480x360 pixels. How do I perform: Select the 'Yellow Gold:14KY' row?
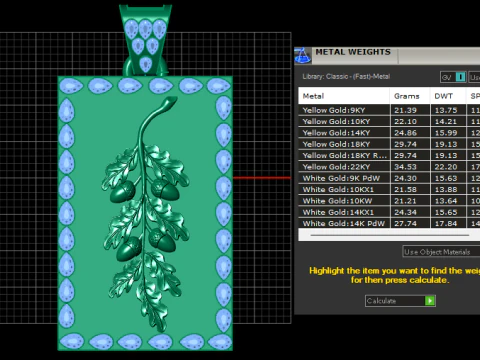pyautogui.click(x=389, y=133)
